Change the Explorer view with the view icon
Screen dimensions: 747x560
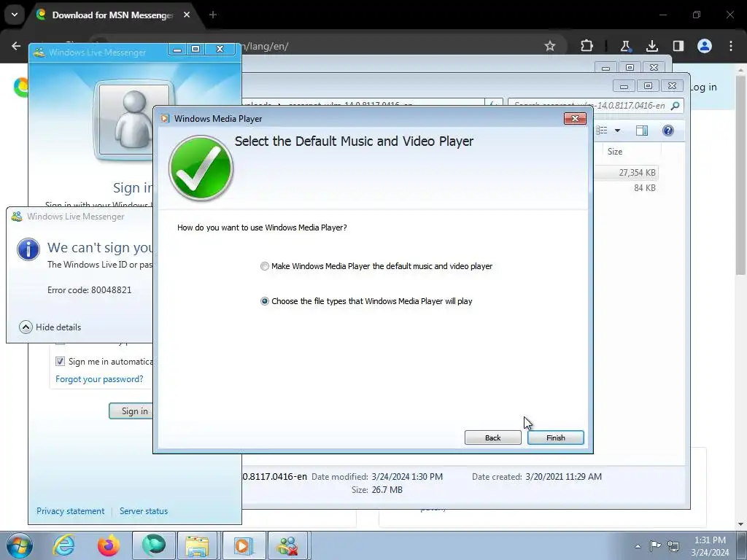[602, 131]
